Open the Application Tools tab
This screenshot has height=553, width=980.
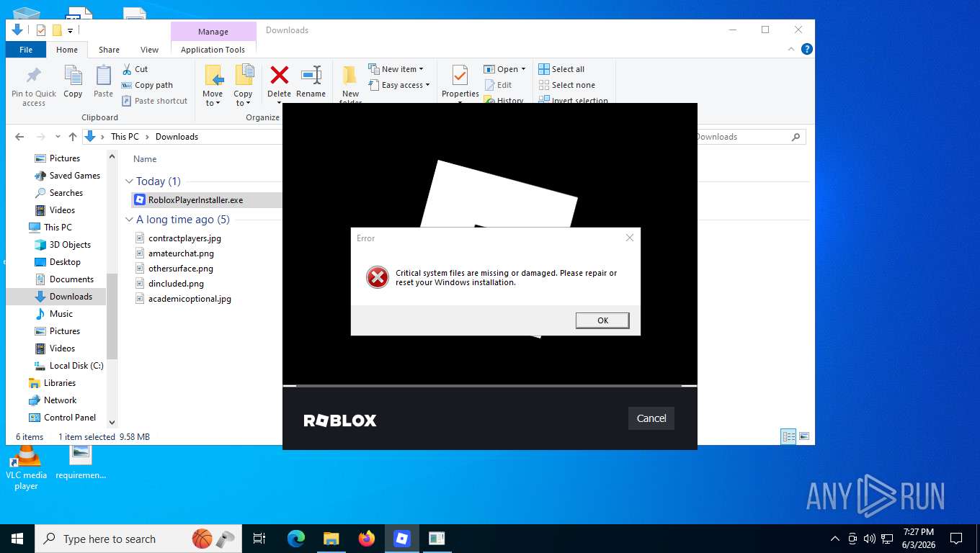point(213,50)
